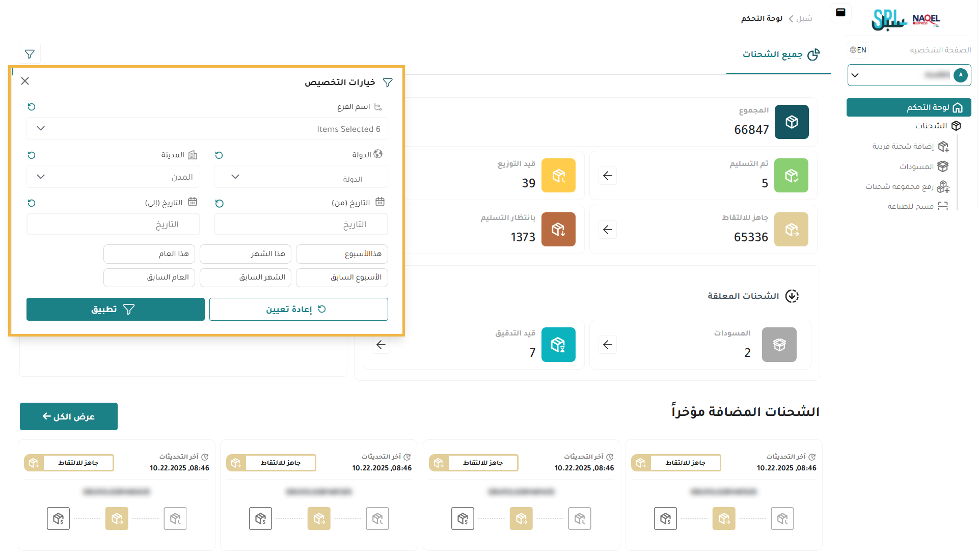This screenshot has width=978, height=560.
Task: Click the سُبل breadcrumb link
Action: click(x=804, y=18)
